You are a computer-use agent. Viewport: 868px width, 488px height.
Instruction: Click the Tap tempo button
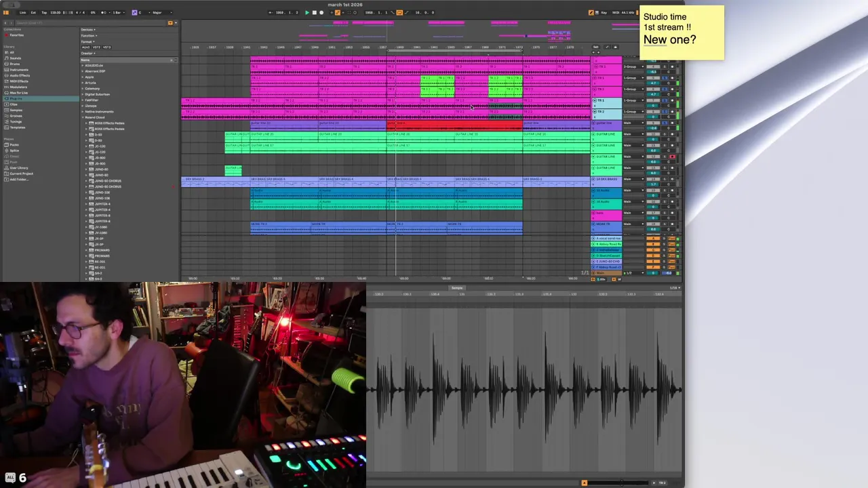click(x=44, y=12)
